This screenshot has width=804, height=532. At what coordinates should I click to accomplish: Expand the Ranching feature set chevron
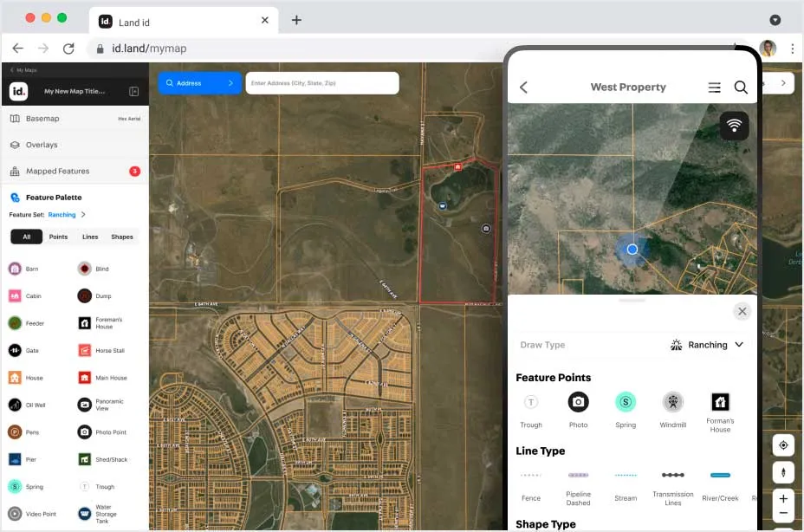point(83,214)
